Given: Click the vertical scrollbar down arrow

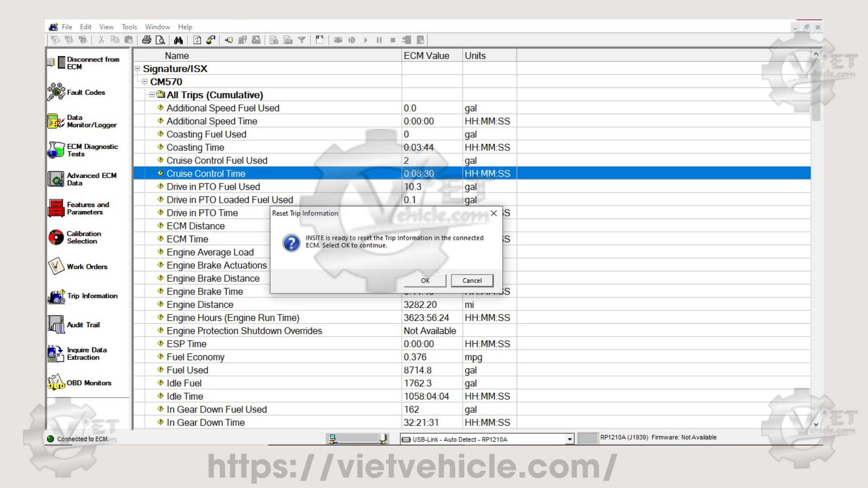Looking at the screenshot, I should tap(816, 424).
